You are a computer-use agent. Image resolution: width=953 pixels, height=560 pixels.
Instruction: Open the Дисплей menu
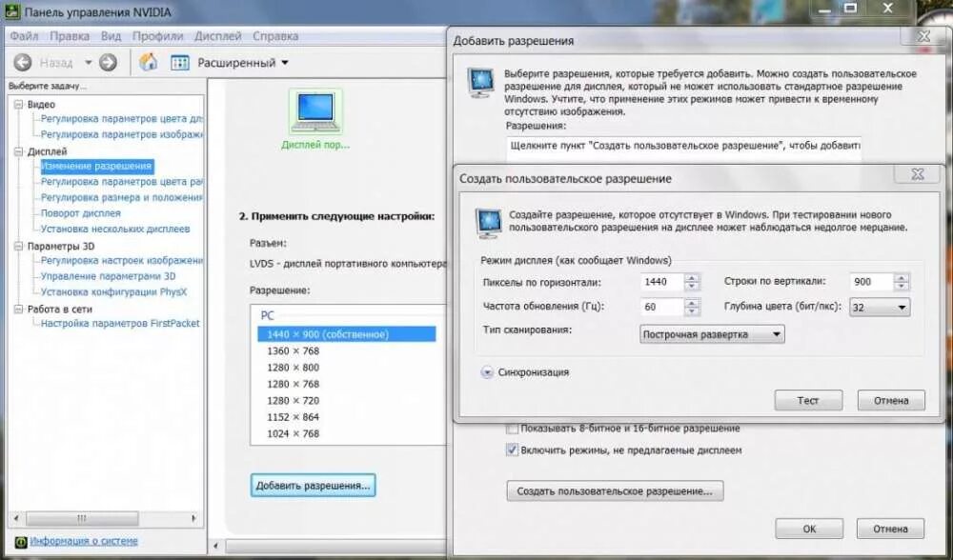point(218,36)
